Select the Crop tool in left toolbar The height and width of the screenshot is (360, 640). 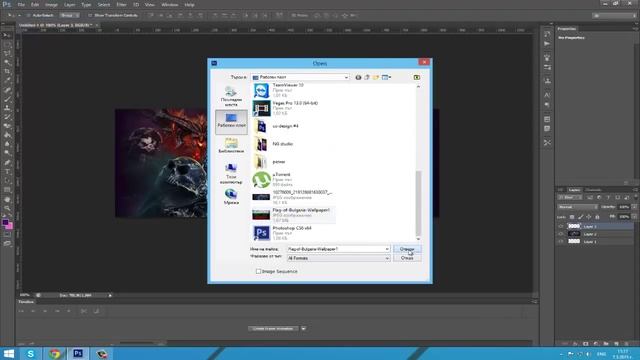[7, 71]
